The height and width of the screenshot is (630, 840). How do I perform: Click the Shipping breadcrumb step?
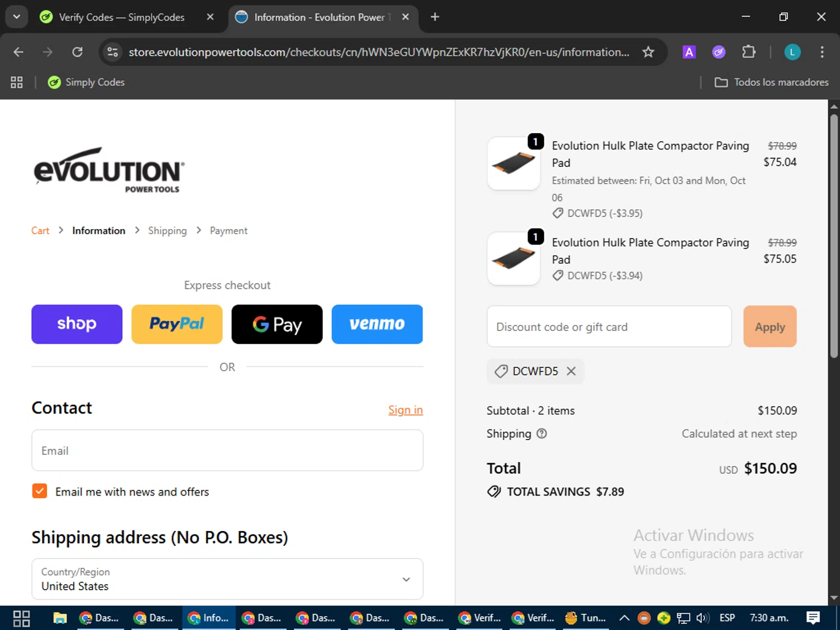coord(167,231)
